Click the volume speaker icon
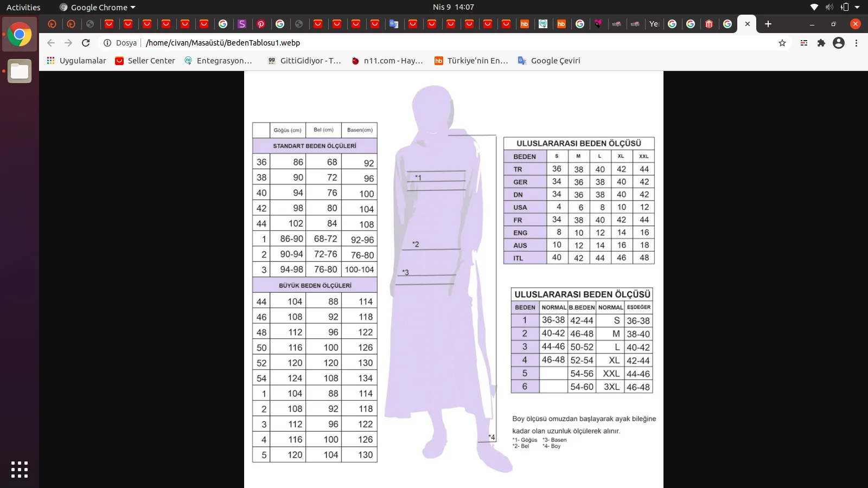Viewport: 868px width, 488px height. pos(829,7)
